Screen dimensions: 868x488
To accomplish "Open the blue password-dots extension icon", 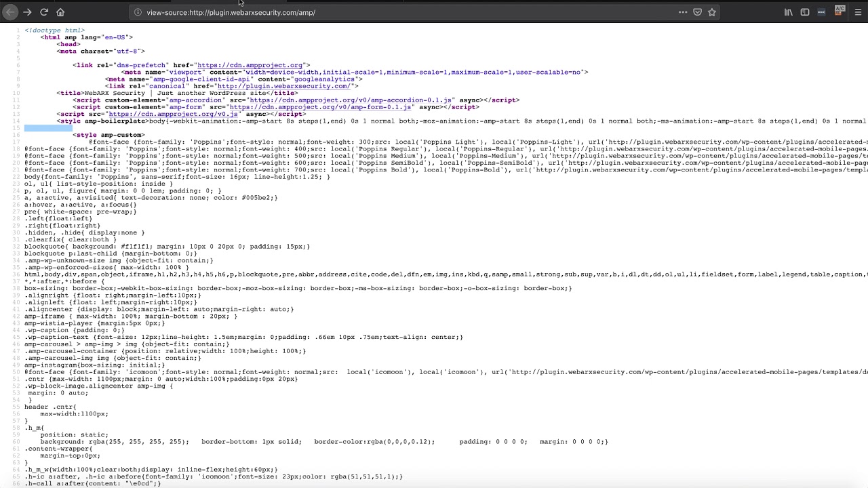I will (x=821, y=12).
